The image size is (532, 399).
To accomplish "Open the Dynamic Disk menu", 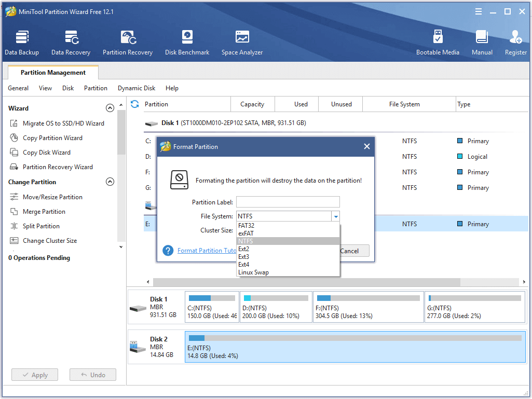I will click(137, 88).
